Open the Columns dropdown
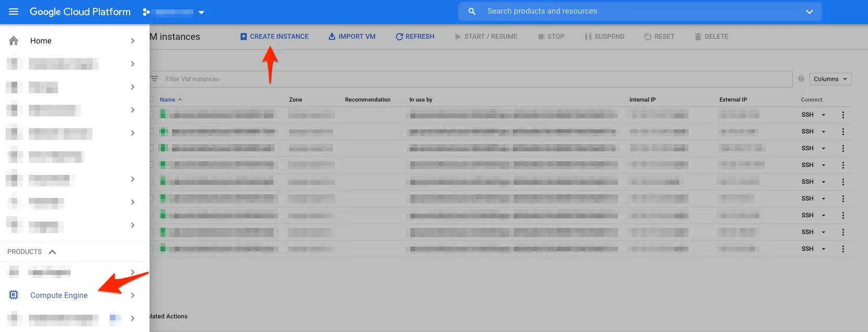This screenshot has height=332, width=868. point(830,79)
